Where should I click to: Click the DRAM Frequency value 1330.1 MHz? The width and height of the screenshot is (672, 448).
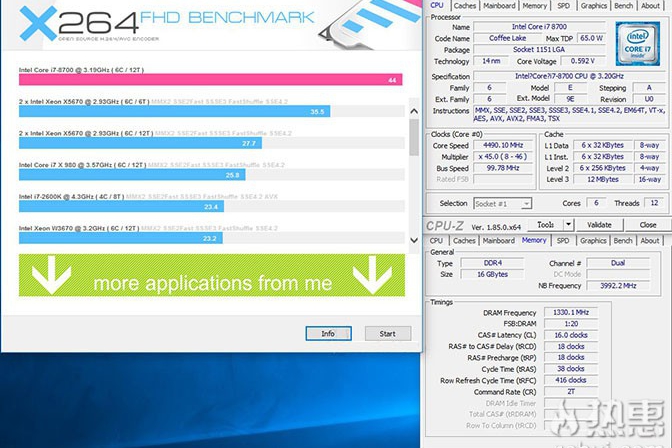coord(570,313)
